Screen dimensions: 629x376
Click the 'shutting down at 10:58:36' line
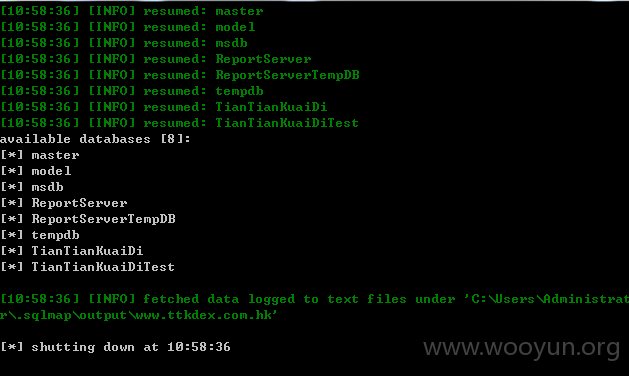tap(116, 347)
